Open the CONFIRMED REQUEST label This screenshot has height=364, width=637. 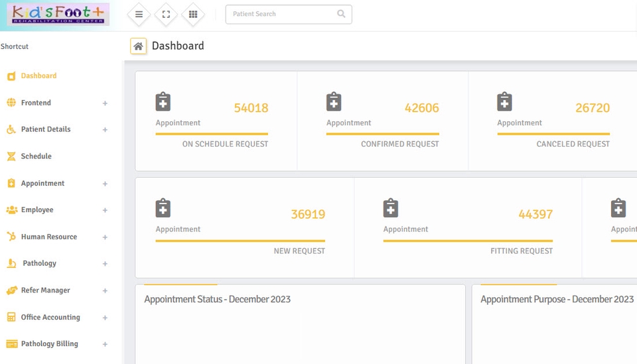coord(399,144)
